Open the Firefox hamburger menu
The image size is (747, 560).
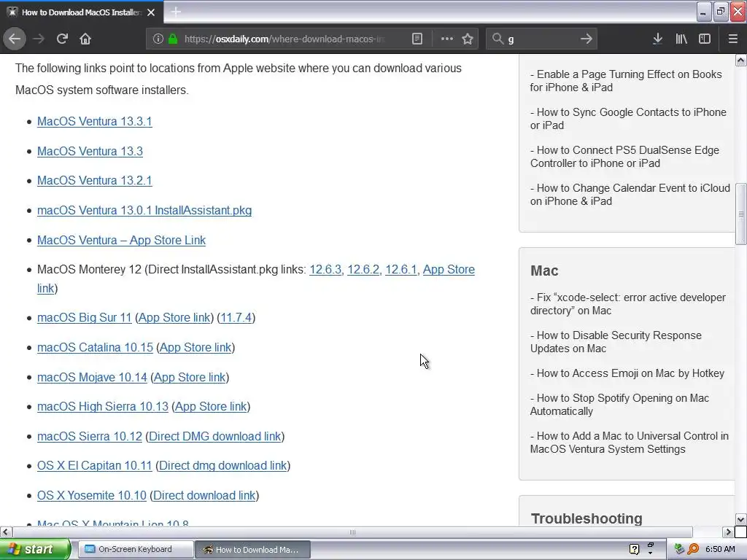[x=733, y=39]
